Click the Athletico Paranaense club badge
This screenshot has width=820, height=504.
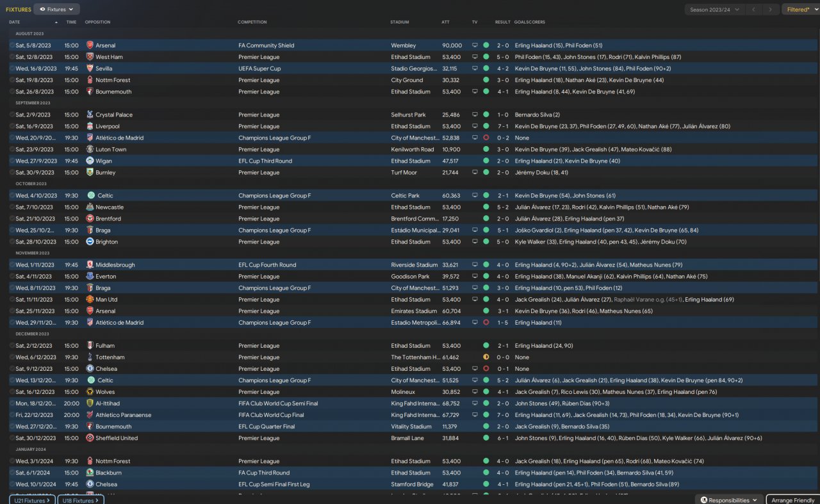(90, 415)
